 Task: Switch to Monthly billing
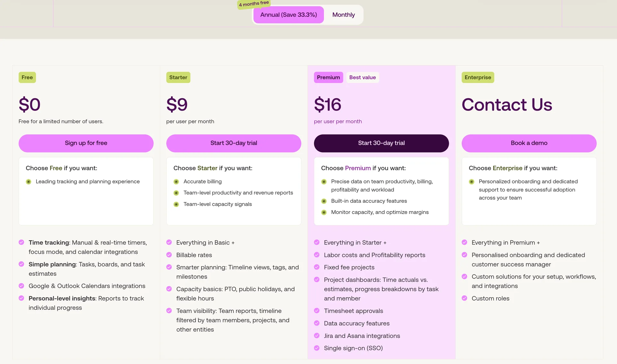[x=344, y=15]
